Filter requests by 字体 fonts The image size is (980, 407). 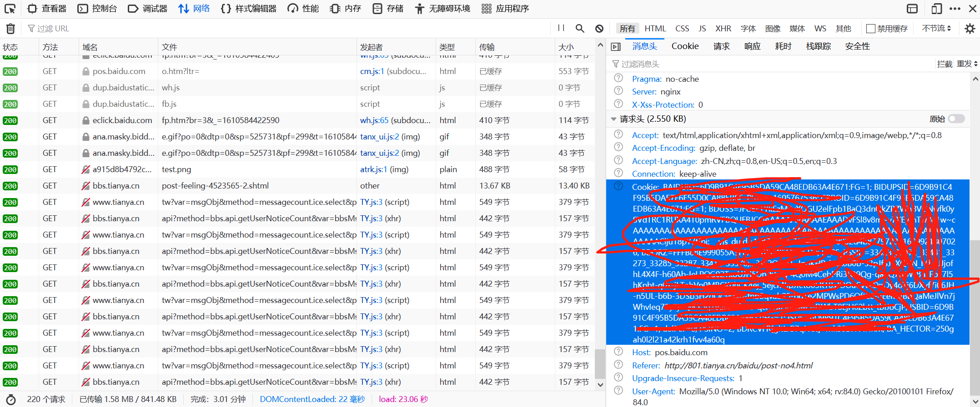click(748, 28)
